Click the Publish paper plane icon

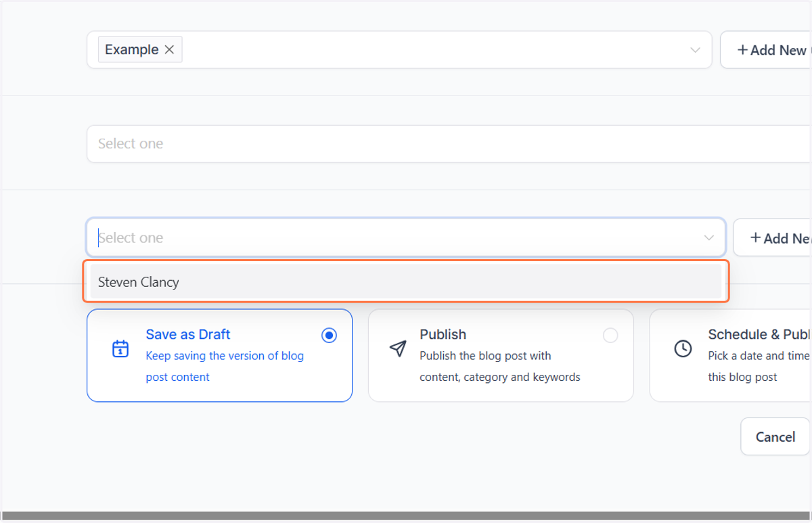pos(398,348)
